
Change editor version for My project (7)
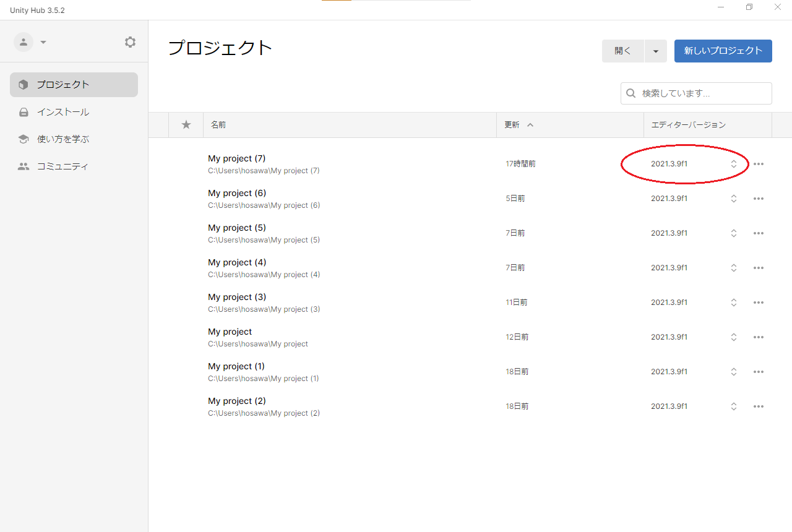pyautogui.click(x=733, y=164)
